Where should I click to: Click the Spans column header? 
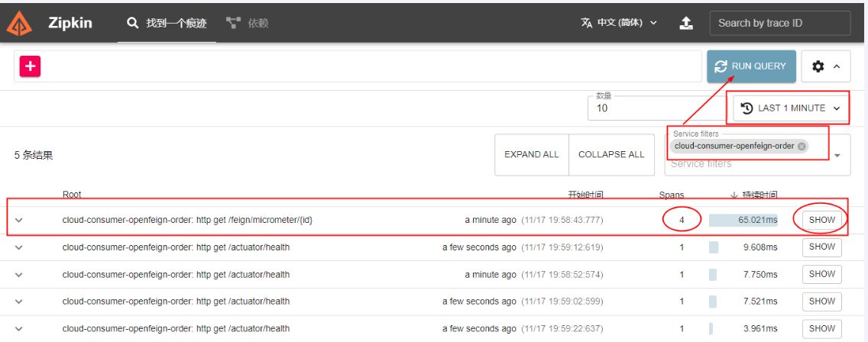672,195
